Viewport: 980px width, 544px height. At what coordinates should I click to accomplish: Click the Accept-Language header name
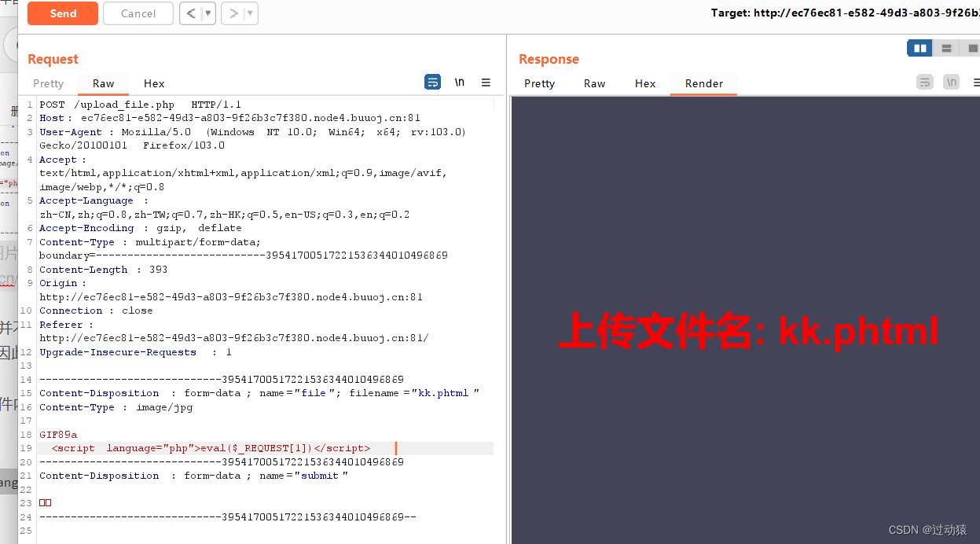tap(86, 200)
